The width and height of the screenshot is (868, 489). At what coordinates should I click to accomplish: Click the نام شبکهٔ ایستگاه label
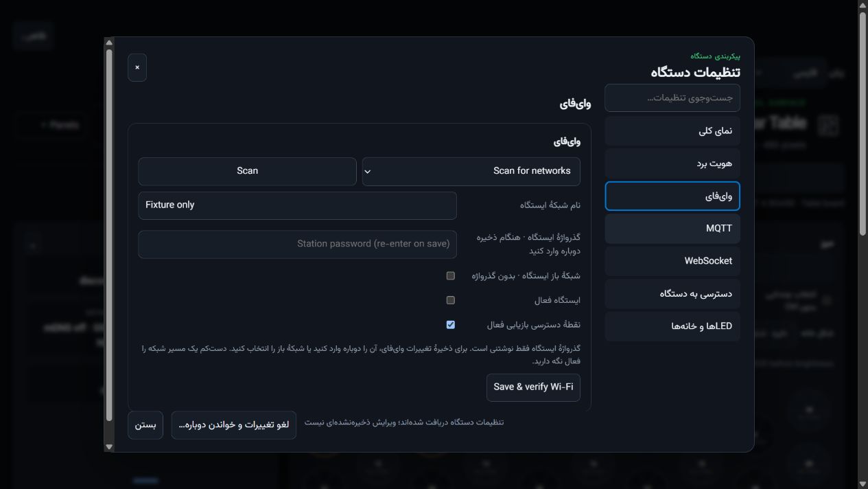click(550, 205)
